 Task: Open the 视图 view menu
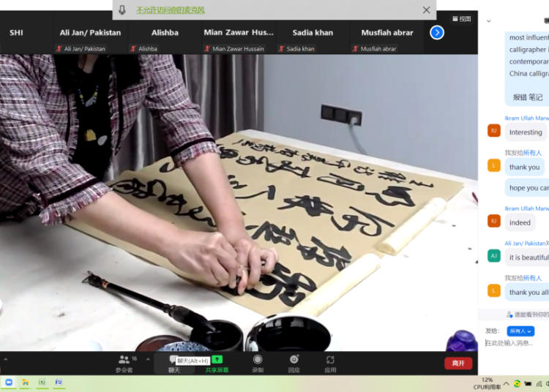(462, 19)
